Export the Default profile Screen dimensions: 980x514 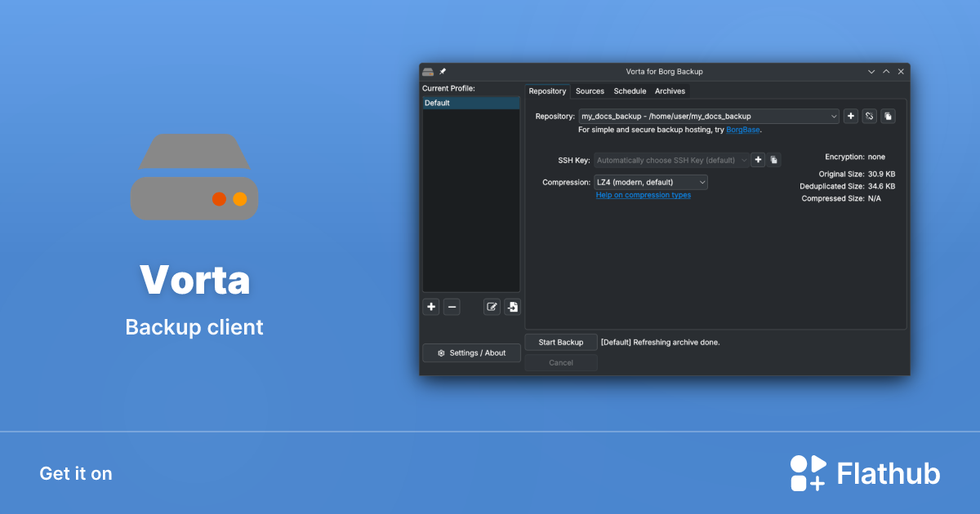[x=512, y=306]
